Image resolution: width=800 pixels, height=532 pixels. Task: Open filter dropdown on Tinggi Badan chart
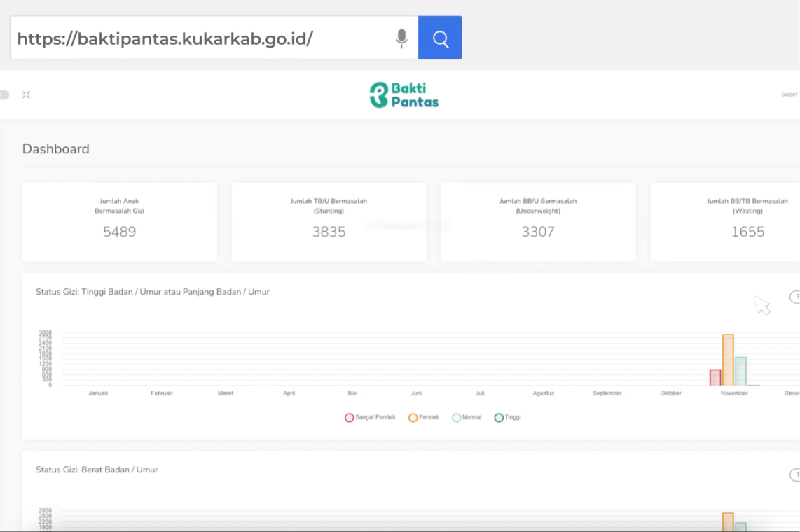click(x=795, y=297)
